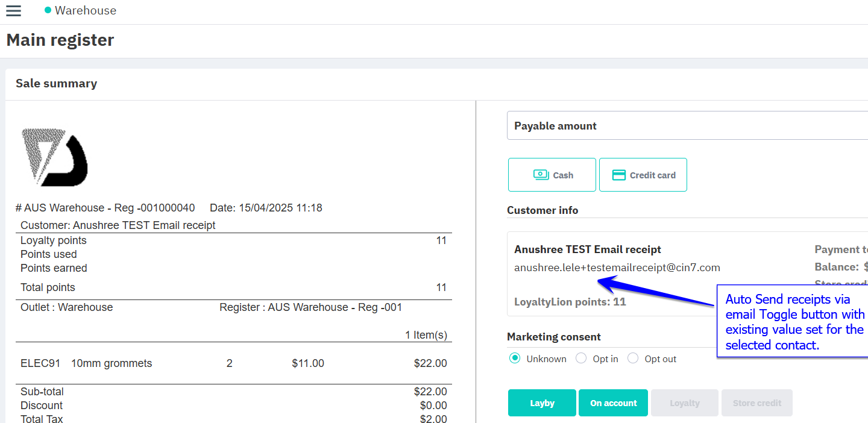This screenshot has width=868, height=423.
Task: Click the blue Auto Send receipts annotation box
Action: 793,322
